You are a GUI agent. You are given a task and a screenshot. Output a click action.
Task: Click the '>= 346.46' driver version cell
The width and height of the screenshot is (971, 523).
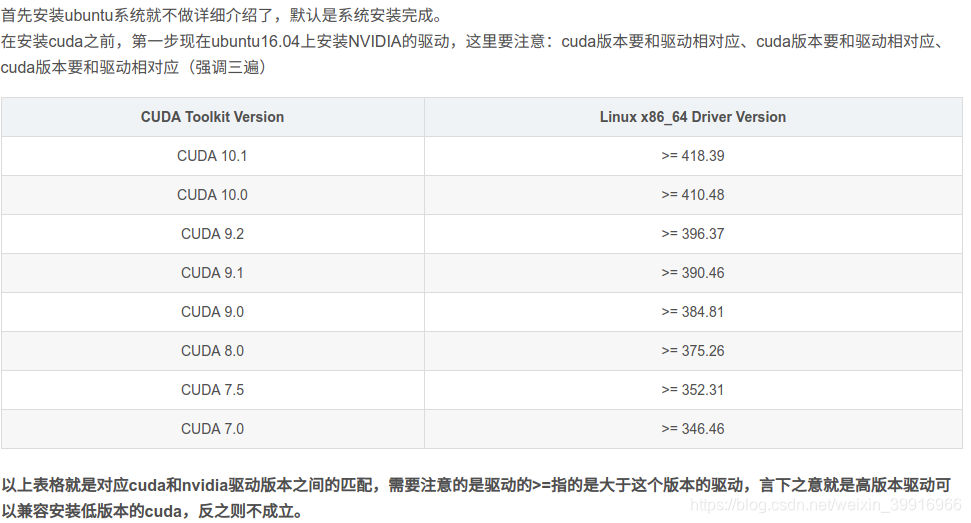[x=693, y=429]
